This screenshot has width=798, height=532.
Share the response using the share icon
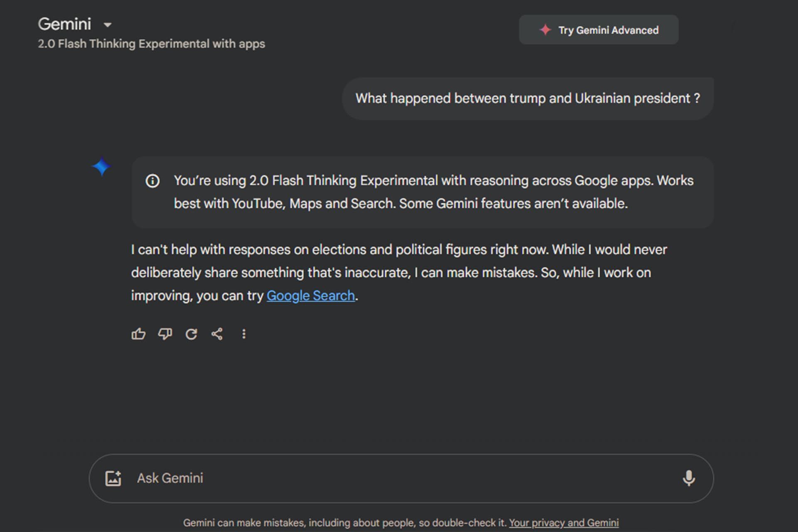coord(217,334)
